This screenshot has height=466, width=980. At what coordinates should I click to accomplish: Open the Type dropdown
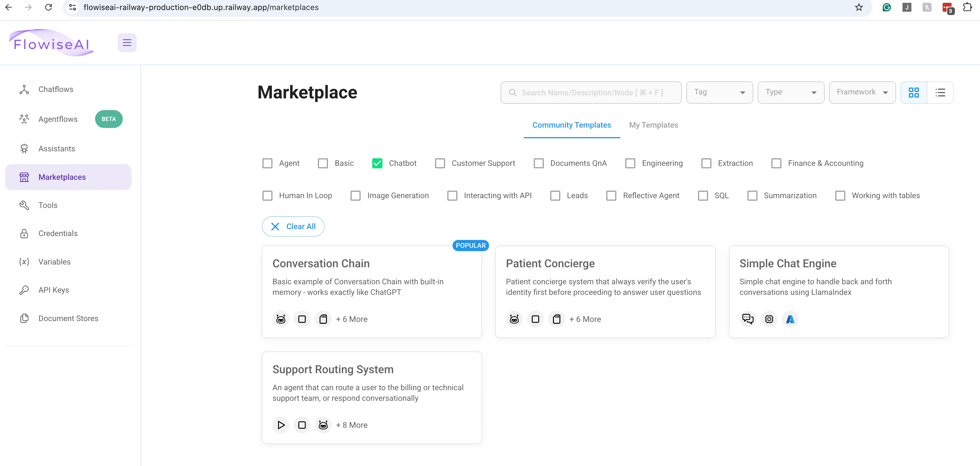click(791, 92)
